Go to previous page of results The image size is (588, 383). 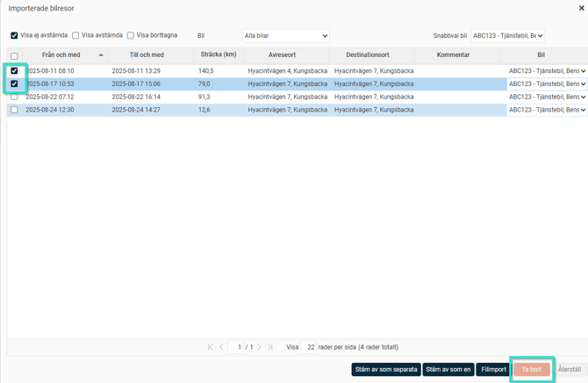pos(221,348)
